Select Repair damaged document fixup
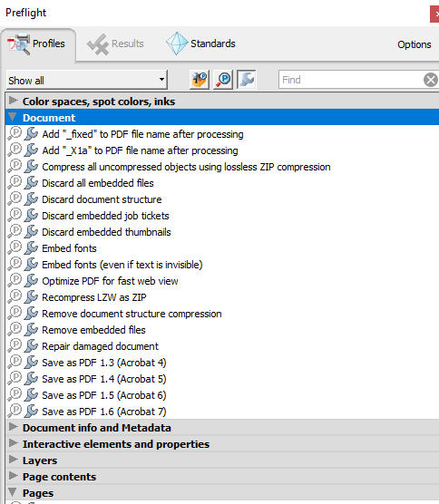 101,346
